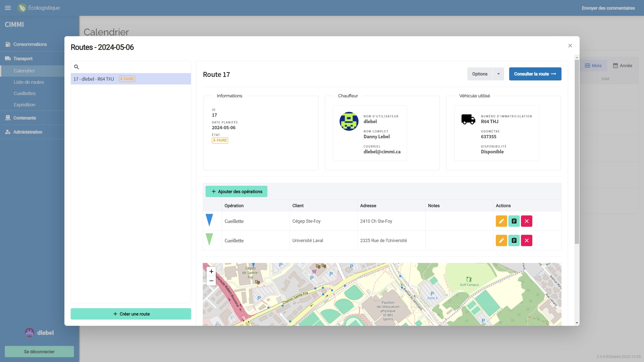
Task: Zoom out on the map
Action: click(x=211, y=281)
